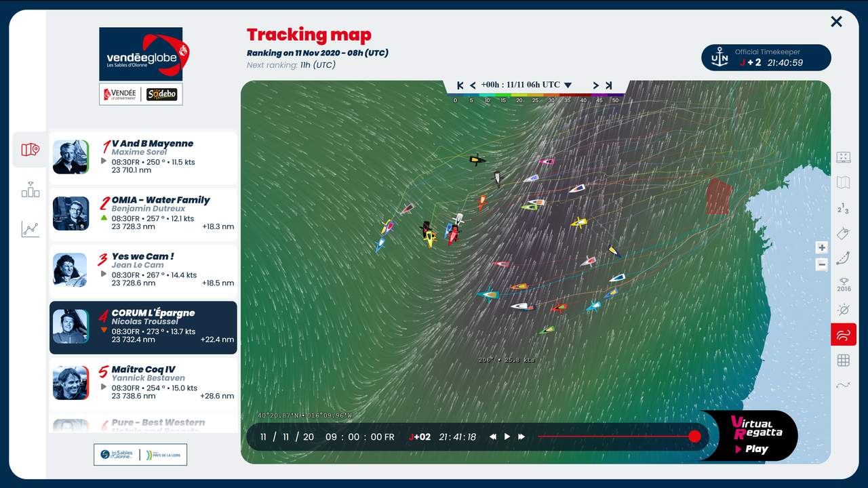Select OMIA - Water Family skipper card
The image size is (868, 488).
[144, 213]
